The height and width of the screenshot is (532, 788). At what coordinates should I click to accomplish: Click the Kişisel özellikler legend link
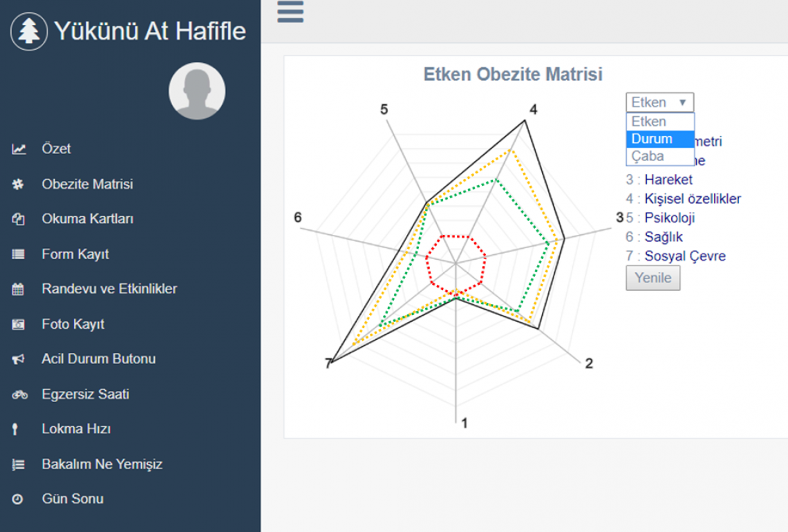(x=693, y=199)
